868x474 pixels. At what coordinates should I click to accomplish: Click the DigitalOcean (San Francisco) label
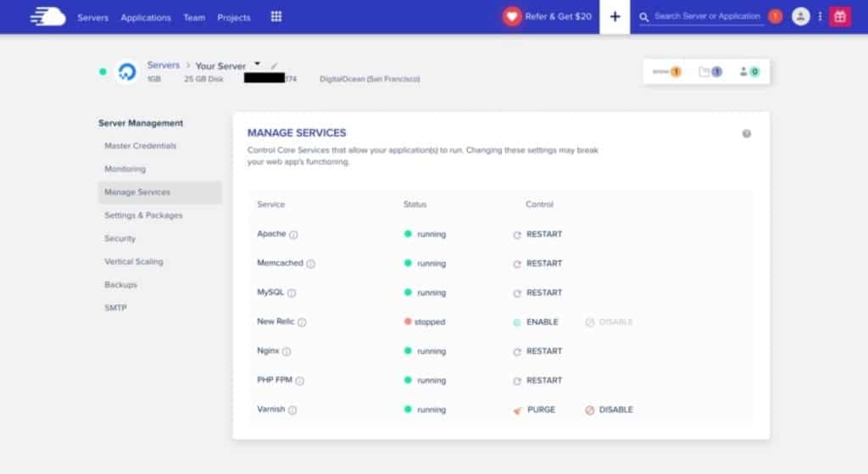click(x=370, y=79)
